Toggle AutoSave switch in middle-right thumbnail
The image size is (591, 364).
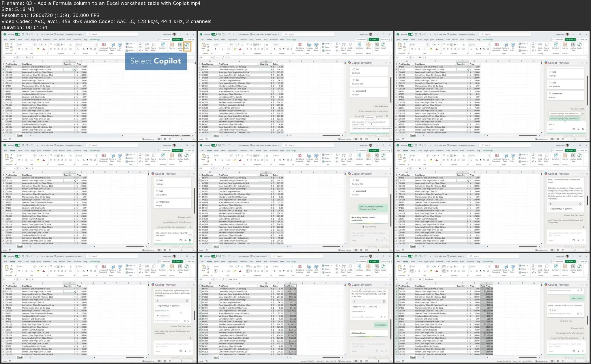[x=410, y=145]
